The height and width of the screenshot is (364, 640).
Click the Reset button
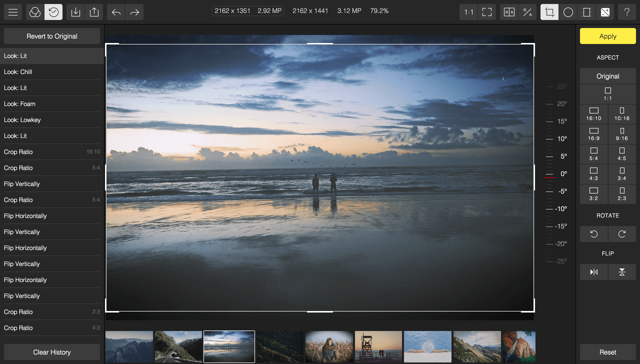tap(608, 352)
